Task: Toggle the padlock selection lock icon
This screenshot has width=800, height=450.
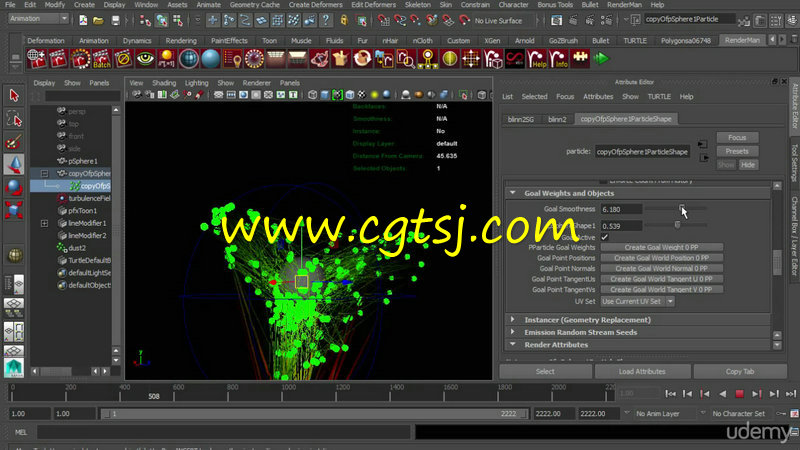Action: [344, 20]
